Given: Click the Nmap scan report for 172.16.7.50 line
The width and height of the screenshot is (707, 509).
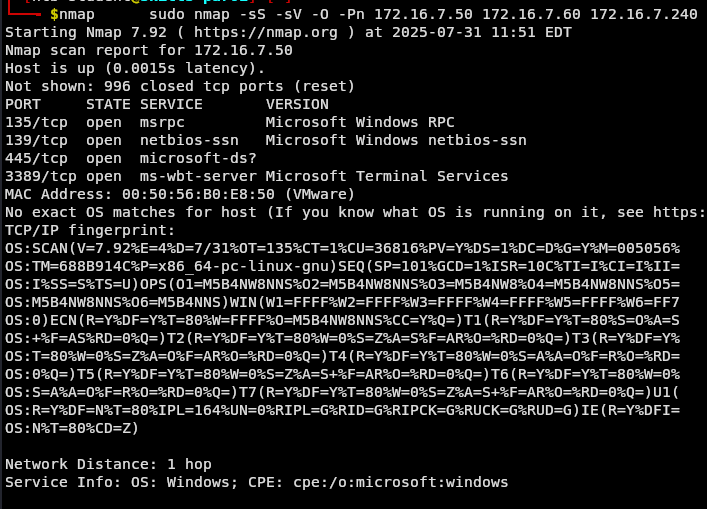Looking at the screenshot, I should [x=149, y=50].
